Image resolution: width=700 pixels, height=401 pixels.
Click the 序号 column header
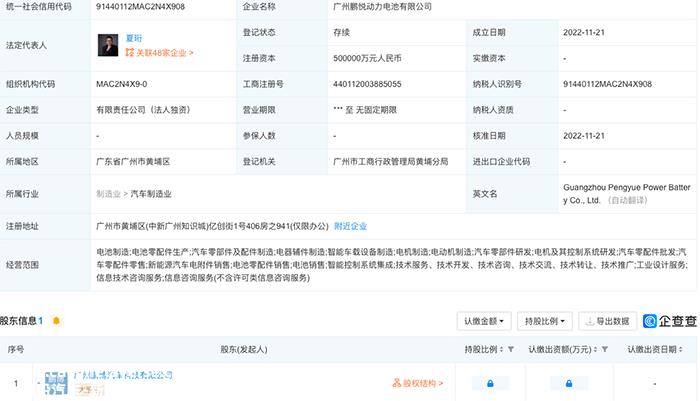click(16, 350)
